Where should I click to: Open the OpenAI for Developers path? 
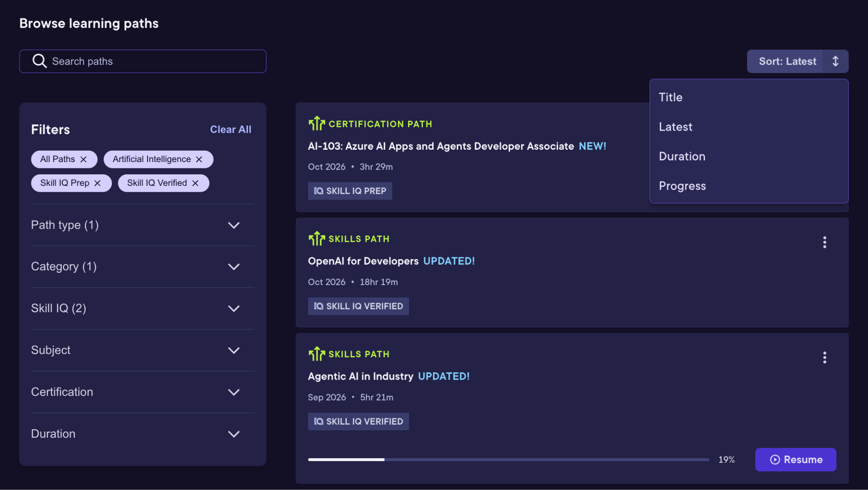click(363, 261)
